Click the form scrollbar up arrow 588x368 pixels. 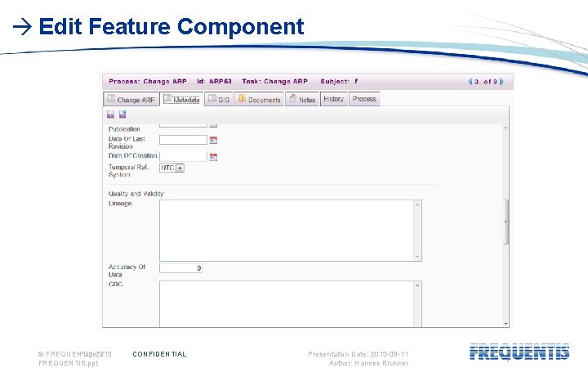tap(506, 128)
